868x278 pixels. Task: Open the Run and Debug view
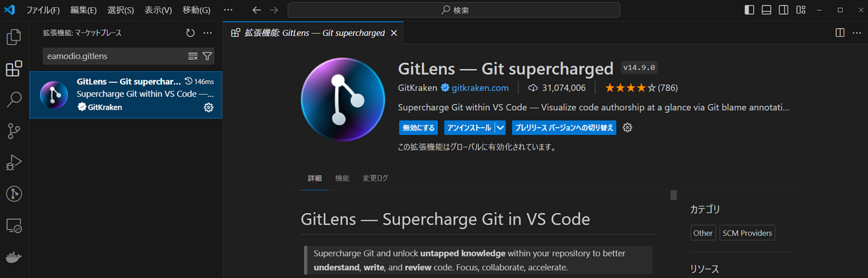click(14, 162)
